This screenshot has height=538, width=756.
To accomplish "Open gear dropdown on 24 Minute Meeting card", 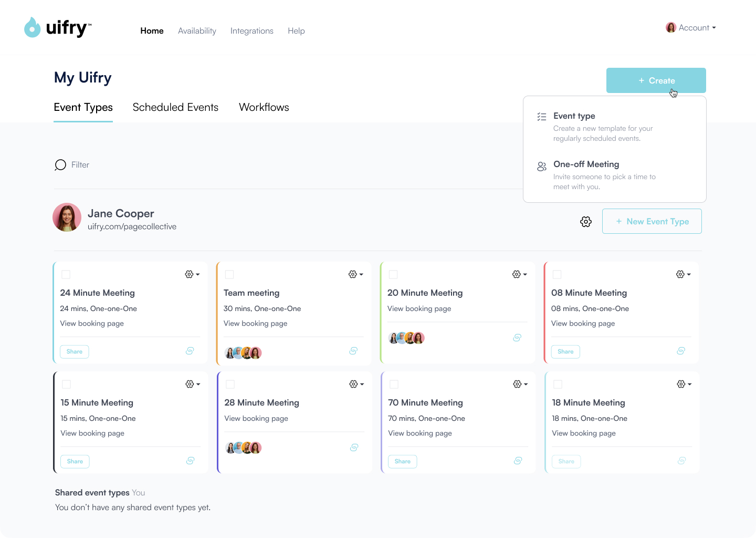I will [192, 274].
